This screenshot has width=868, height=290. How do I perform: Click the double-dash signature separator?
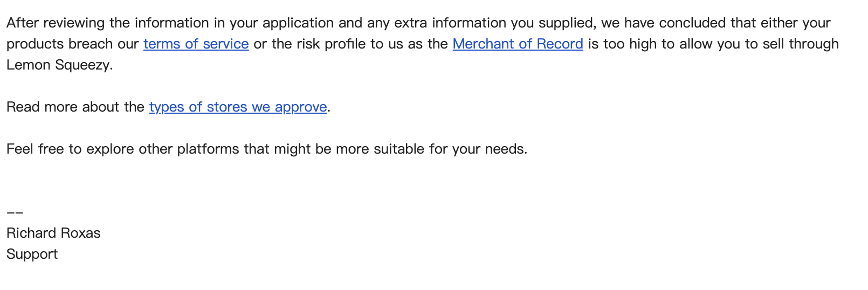15,213
